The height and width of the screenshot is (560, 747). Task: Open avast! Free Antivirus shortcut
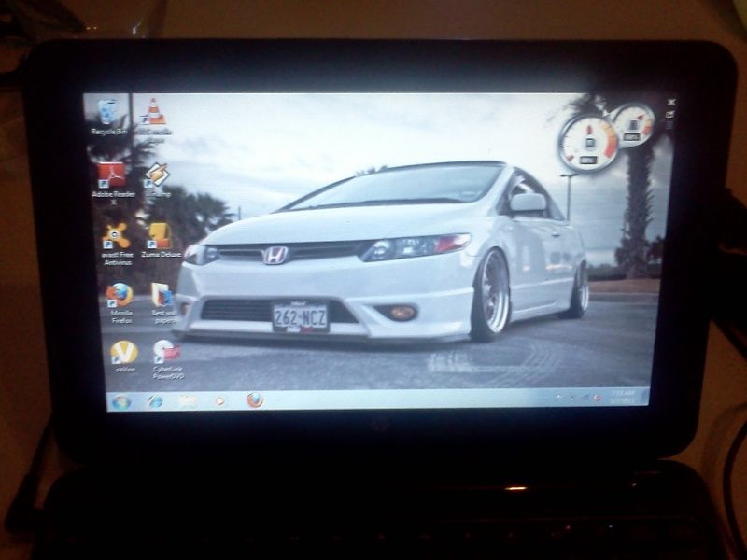(x=116, y=244)
